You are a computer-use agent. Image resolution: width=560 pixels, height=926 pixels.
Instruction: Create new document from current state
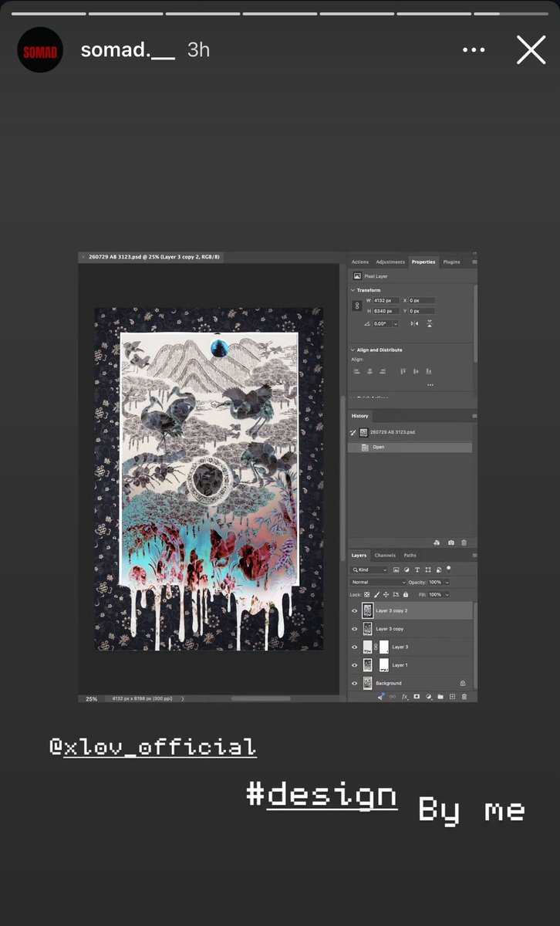[437, 542]
